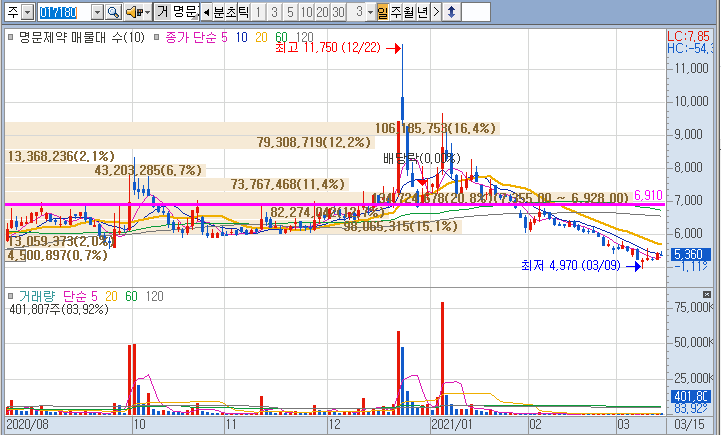The width and height of the screenshot is (721, 435).
Task: Focus the 017180 stock code field
Action: [64, 12]
